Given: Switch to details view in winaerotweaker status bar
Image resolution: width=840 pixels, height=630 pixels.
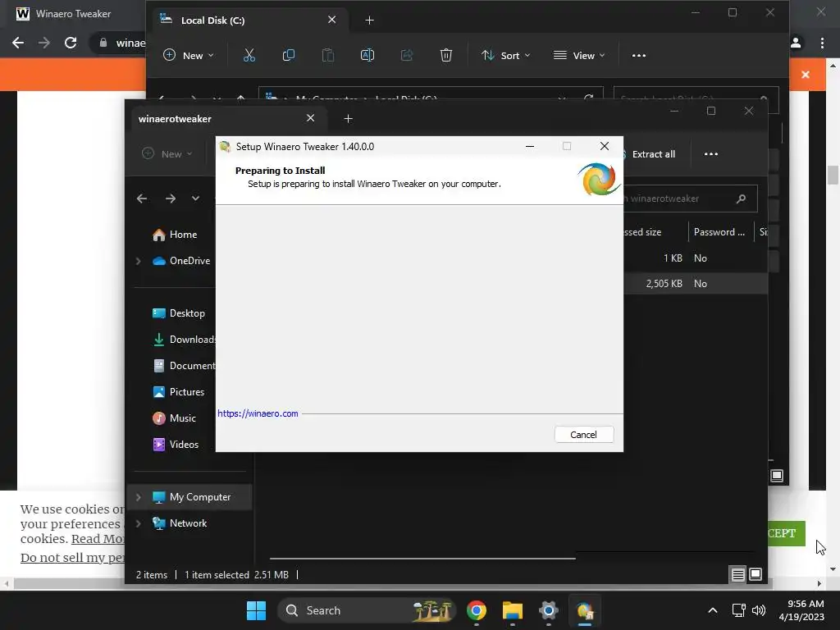Looking at the screenshot, I should pyautogui.click(x=737, y=575).
